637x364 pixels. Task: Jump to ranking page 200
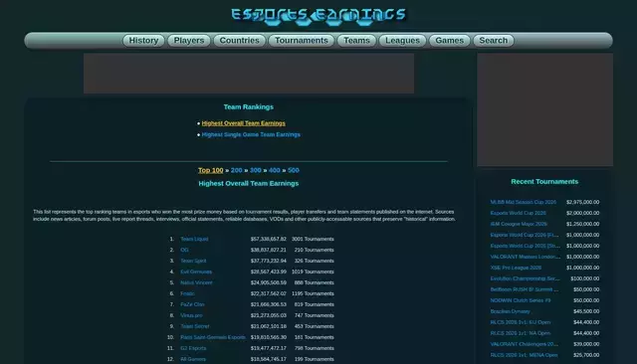(x=237, y=170)
